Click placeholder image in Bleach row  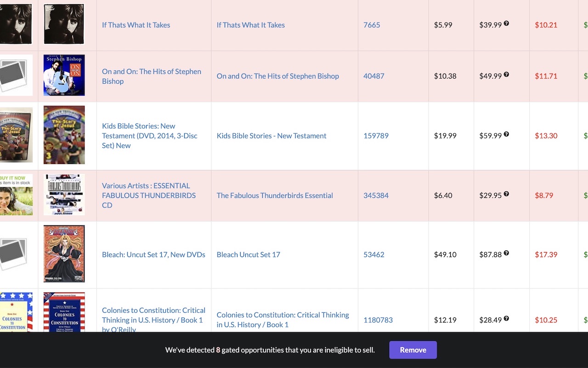coord(14,254)
